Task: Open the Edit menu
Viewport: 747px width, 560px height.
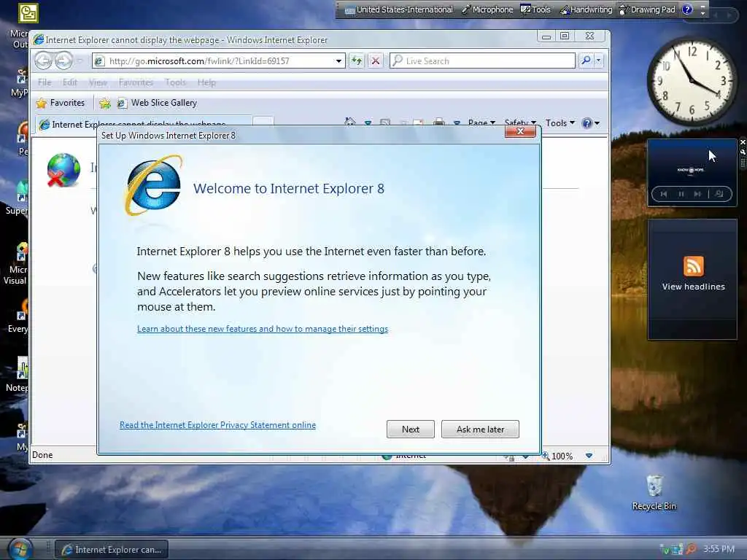Action: coord(69,82)
